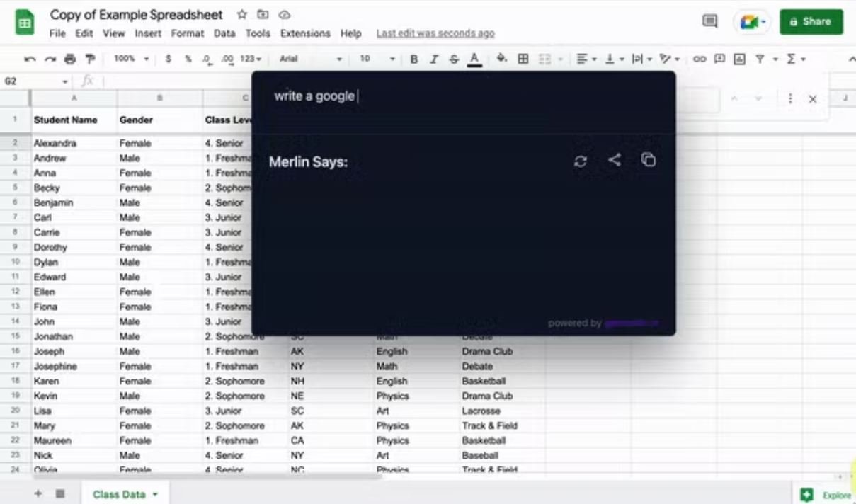
Task: Click Merlin refresh response icon
Action: [581, 161]
